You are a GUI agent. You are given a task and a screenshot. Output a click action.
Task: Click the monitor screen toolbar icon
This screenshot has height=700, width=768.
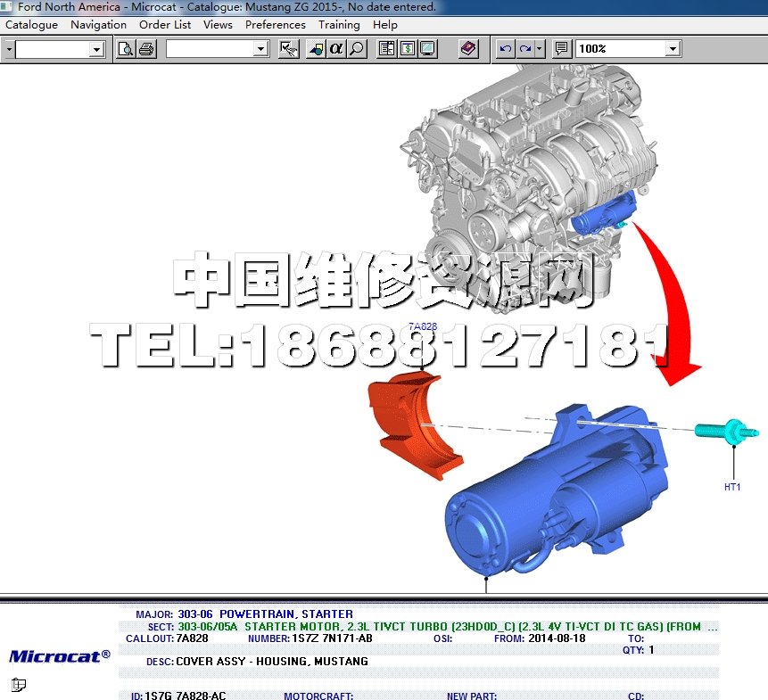click(428, 49)
